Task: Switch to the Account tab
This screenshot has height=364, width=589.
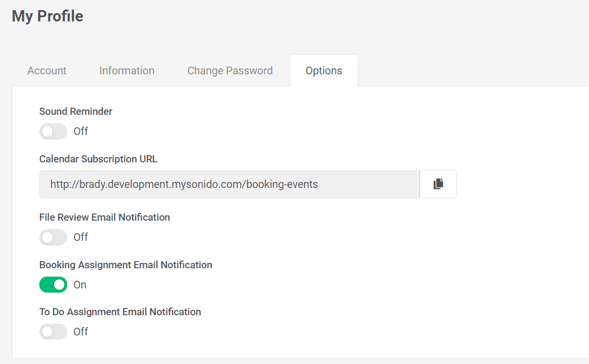Action: (47, 71)
